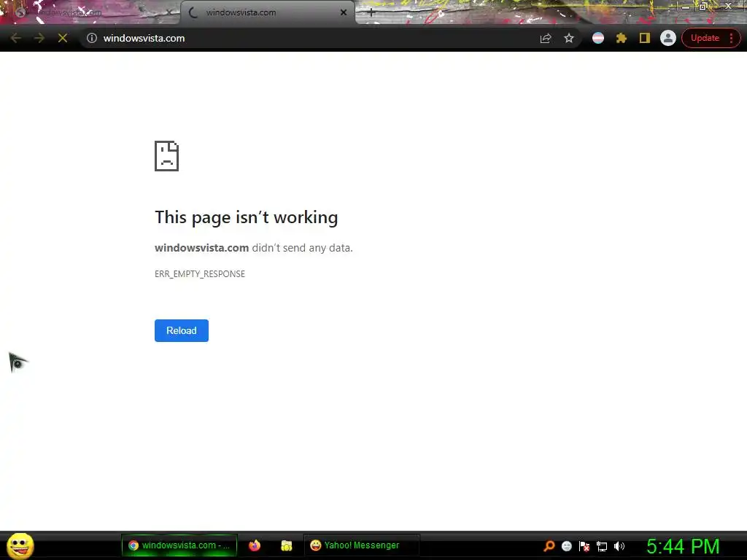Open the file explorer folder taskbar icon
Screen dimensions: 747x560
coord(286,545)
